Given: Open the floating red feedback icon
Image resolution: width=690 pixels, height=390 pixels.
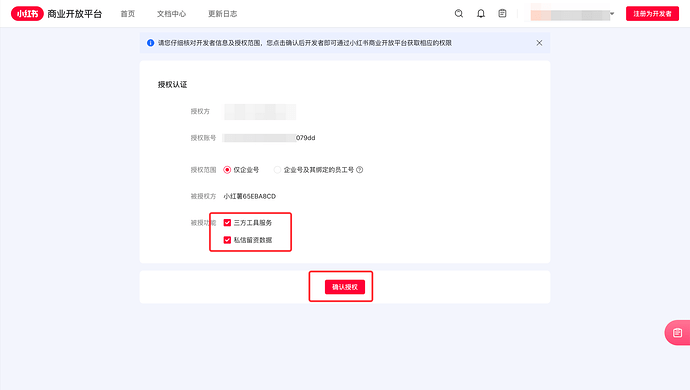Looking at the screenshot, I should pyautogui.click(x=677, y=332).
